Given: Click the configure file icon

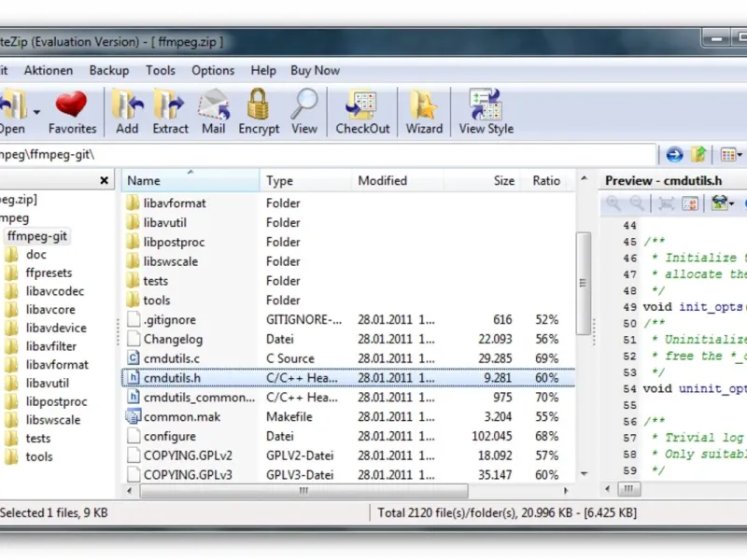Looking at the screenshot, I should [134, 436].
